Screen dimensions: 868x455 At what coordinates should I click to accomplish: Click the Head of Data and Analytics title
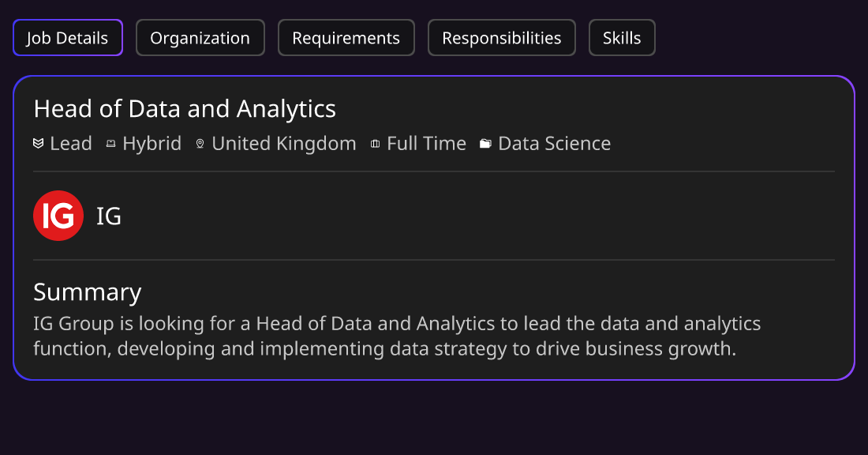(185, 109)
